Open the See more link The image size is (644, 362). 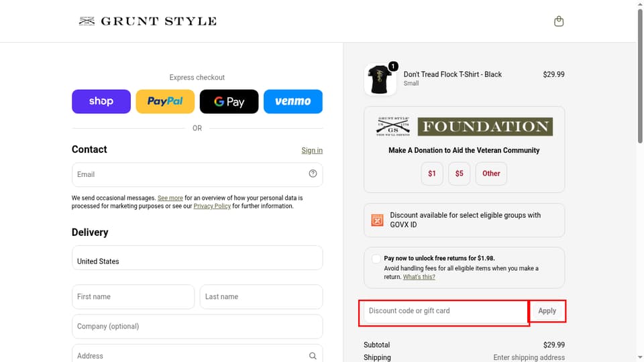(170, 198)
